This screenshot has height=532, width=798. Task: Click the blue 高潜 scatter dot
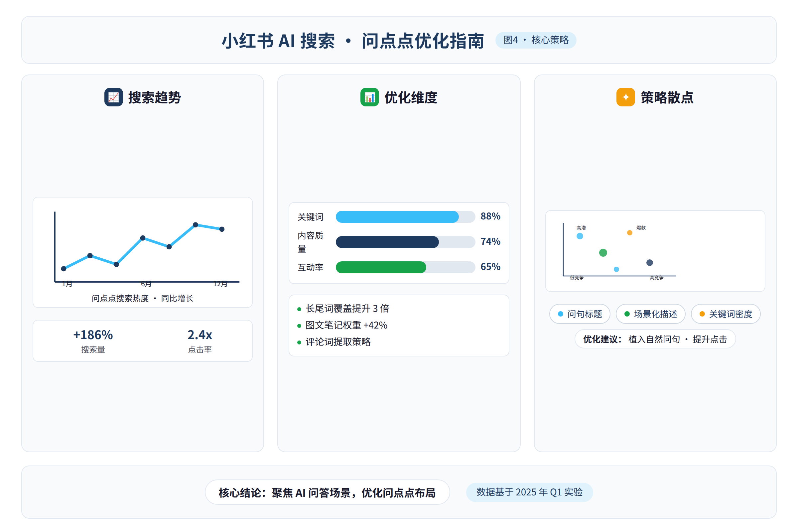[580, 236]
